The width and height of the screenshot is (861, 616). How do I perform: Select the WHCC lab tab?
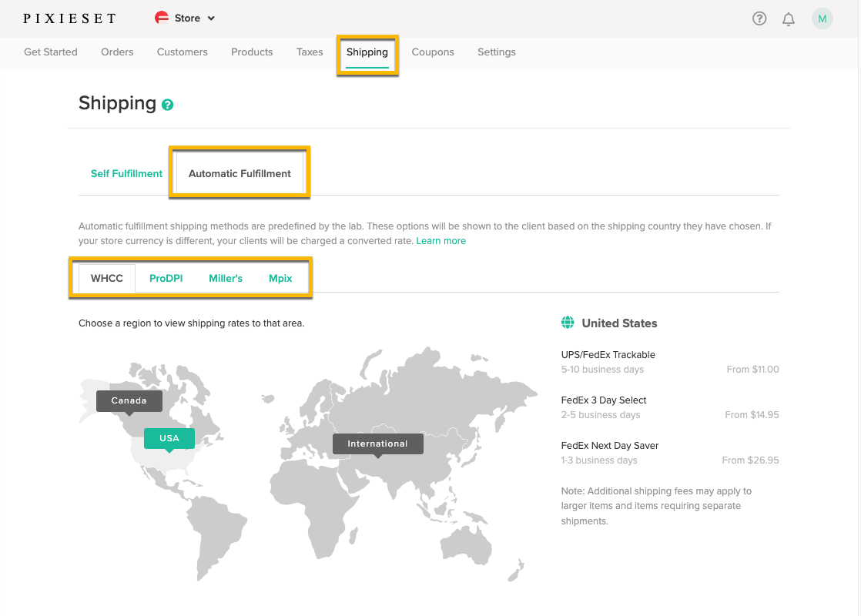point(106,278)
